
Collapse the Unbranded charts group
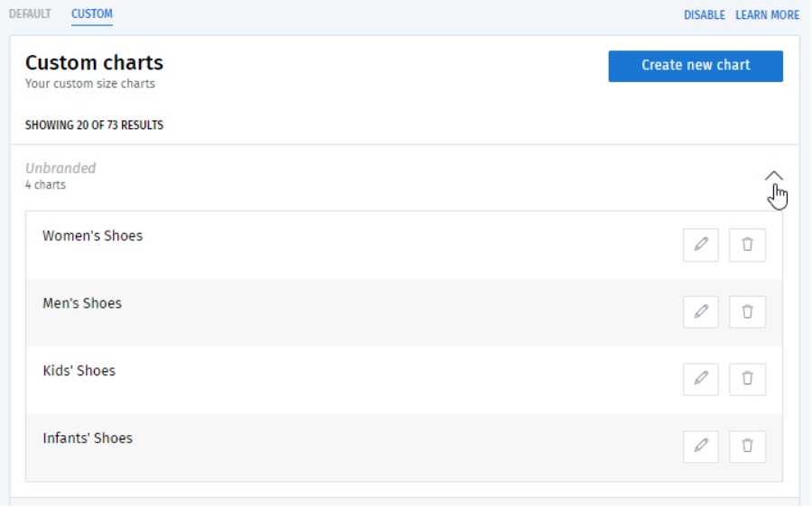click(774, 177)
